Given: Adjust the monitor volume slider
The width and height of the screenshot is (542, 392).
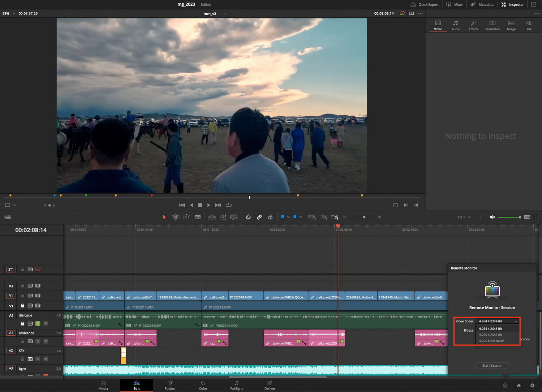Looking at the screenshot, I should pyautogui.click(x=509, y=217).
